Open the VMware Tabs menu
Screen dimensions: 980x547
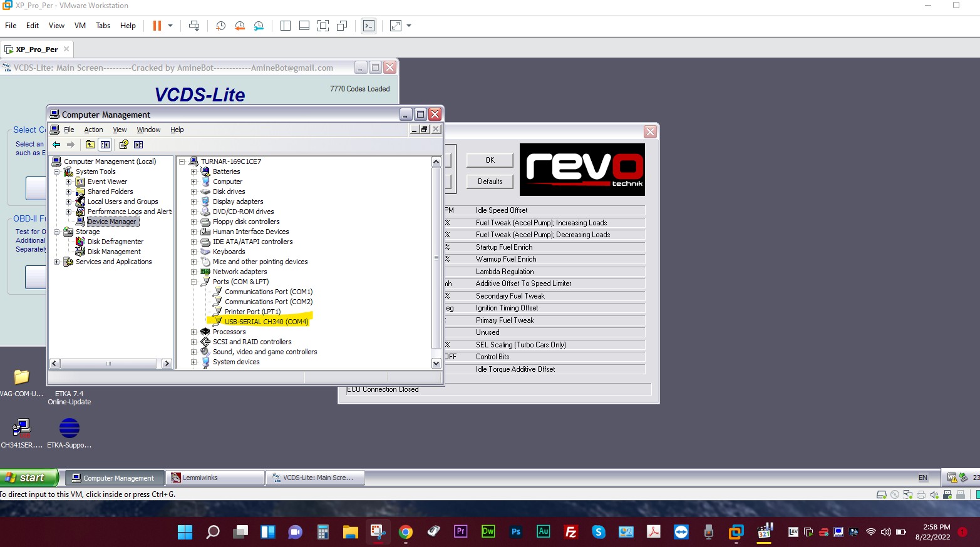(103, 26)
